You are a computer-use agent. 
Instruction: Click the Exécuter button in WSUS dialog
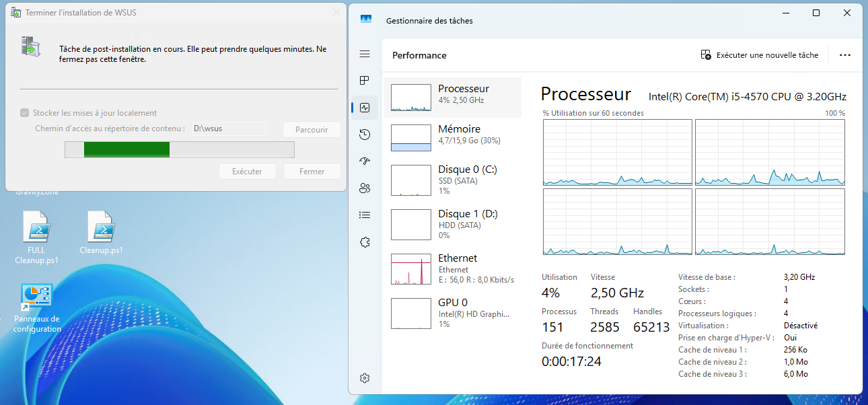pyautogui.click(x=247, y=172)
